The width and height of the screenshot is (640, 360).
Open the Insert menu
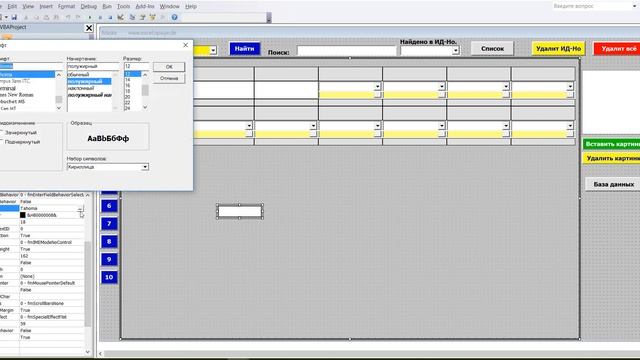point(46,7)
